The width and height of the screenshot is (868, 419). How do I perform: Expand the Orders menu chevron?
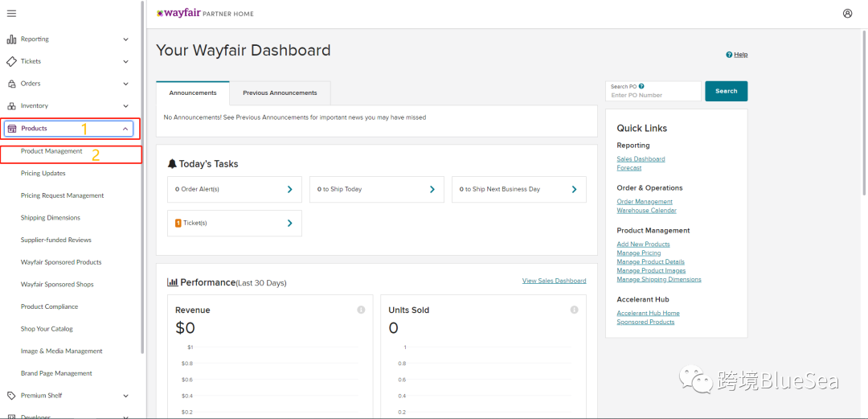click(x=125, y=84)
